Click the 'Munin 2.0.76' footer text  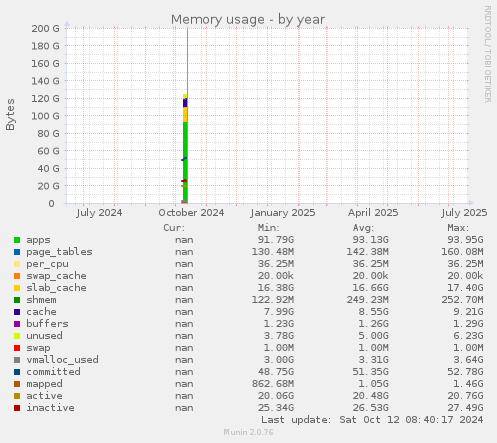tap(248, 432)
